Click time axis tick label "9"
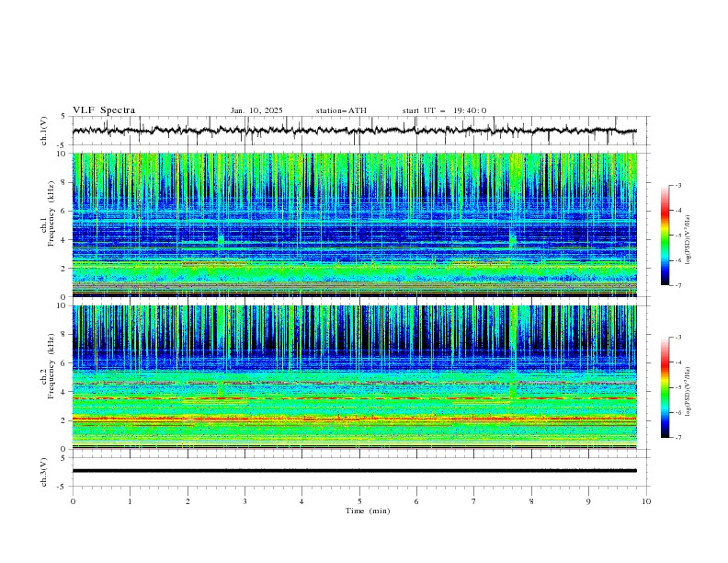 (588, 501)
